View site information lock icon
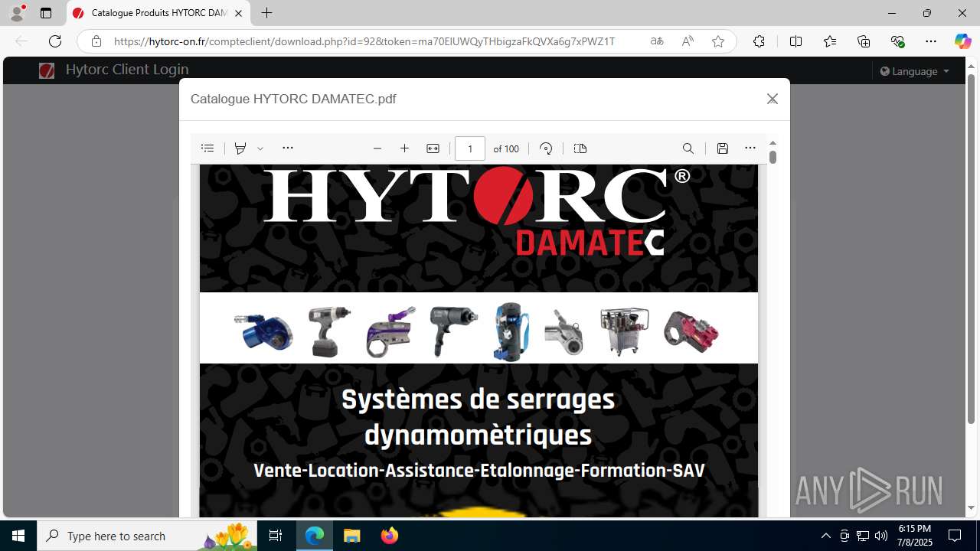The width and height of the screenshot is (980, 551). (96, 41)
